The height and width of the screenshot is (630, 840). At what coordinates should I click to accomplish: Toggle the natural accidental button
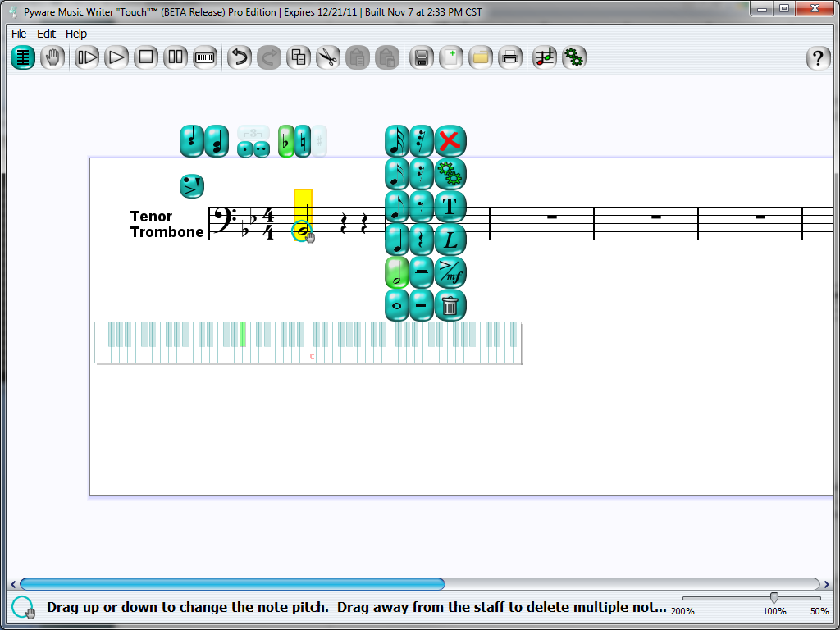pos(303,141)
